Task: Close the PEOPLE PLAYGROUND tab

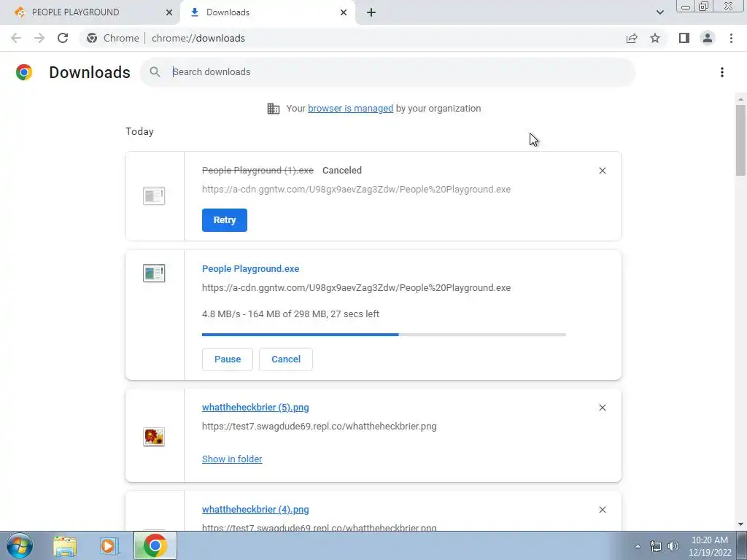Action: pos(169,12)
